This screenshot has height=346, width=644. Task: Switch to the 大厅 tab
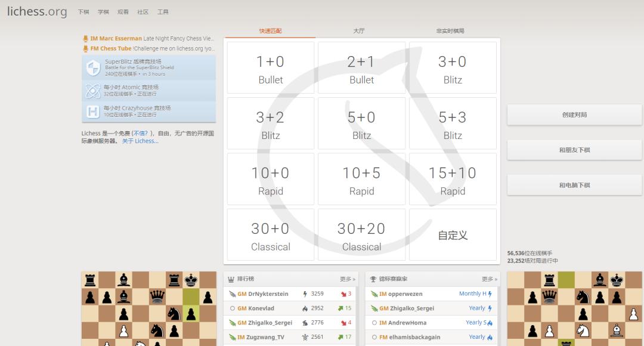coord(358,29)
